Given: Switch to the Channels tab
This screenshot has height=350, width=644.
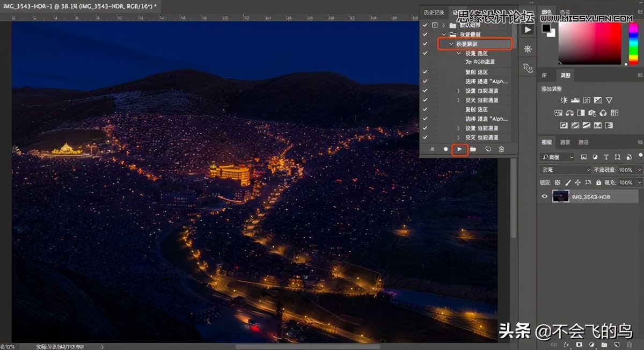Looking at the screenshot, I should point(566,142).
